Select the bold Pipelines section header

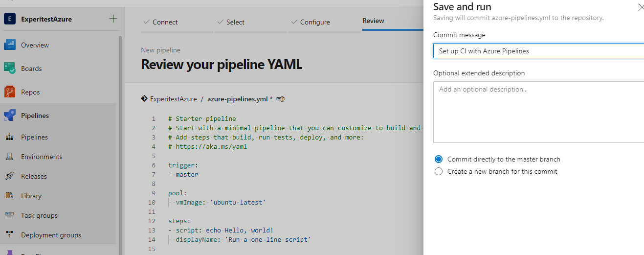click(35, 116)
